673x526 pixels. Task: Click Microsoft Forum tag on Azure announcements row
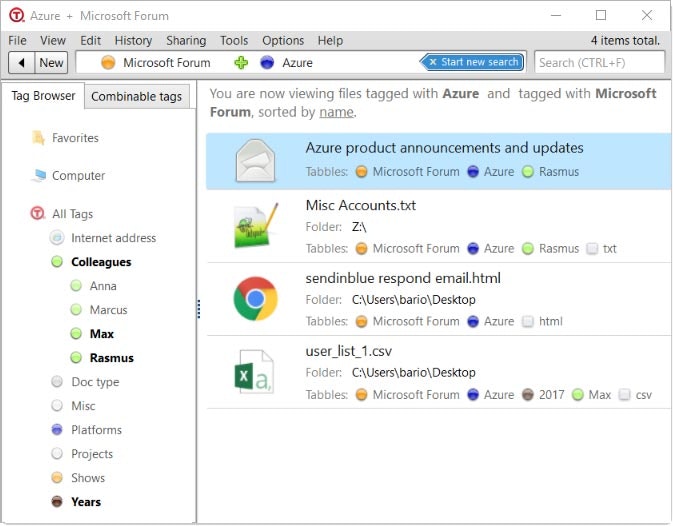click(x=408, y=172)
